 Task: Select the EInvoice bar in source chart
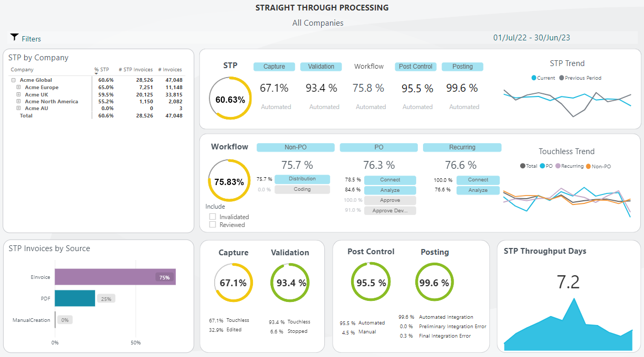pyautogui.click(x=115, y=276)
